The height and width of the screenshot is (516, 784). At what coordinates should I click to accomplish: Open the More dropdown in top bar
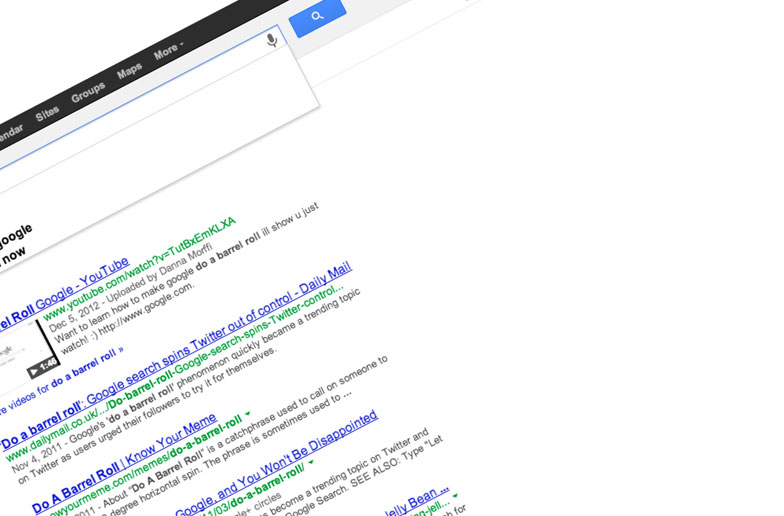(168, 50)
